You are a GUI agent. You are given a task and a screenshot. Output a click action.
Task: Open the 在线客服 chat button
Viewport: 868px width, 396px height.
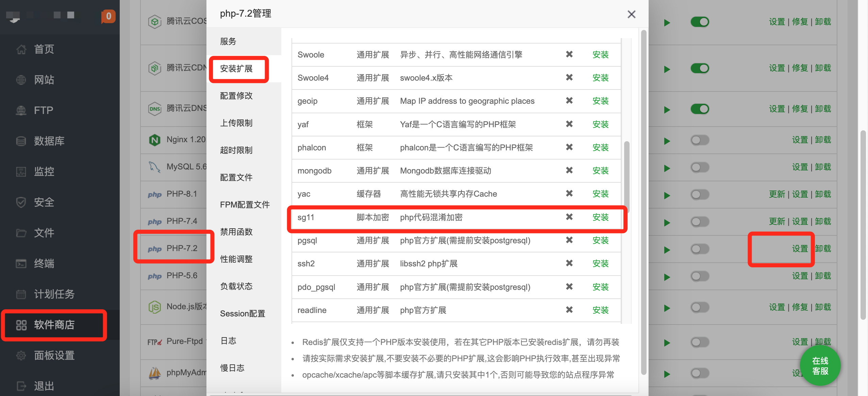(820, 366)
